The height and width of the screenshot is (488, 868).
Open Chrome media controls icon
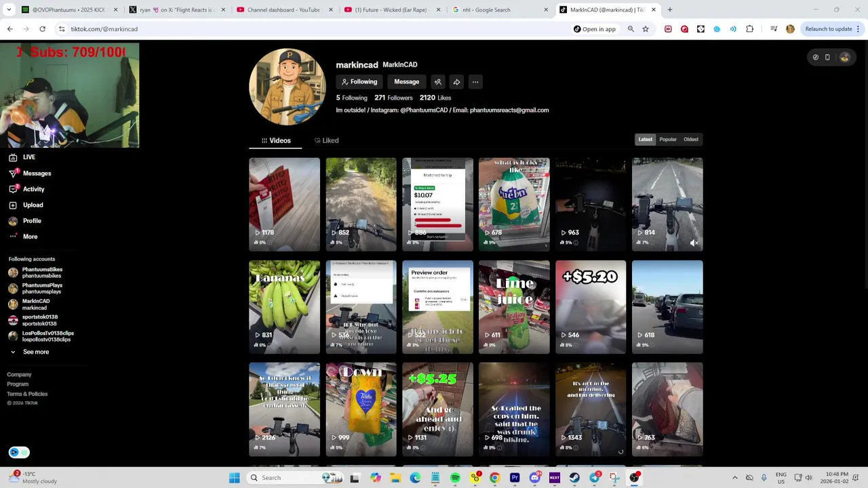point(774,29)
